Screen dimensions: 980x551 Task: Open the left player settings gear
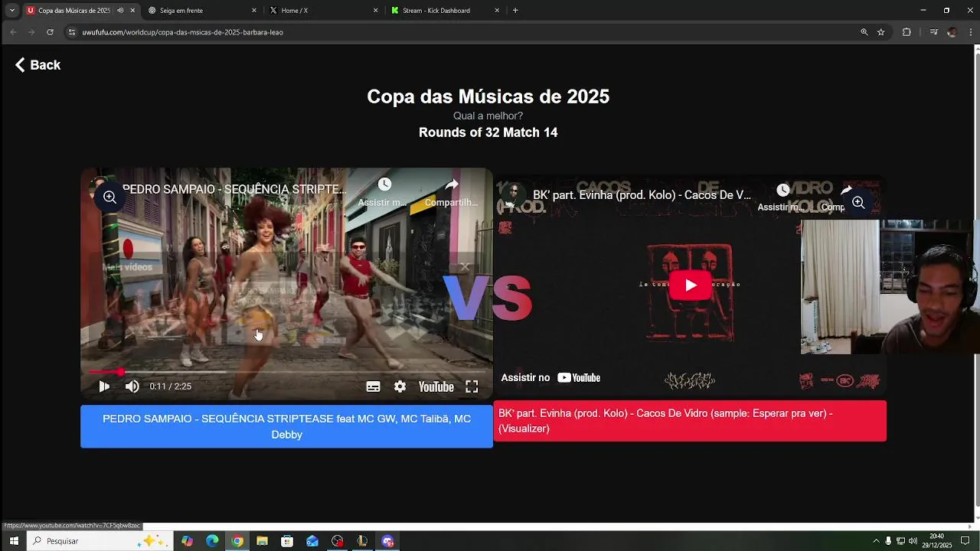(x=400, y=386)
